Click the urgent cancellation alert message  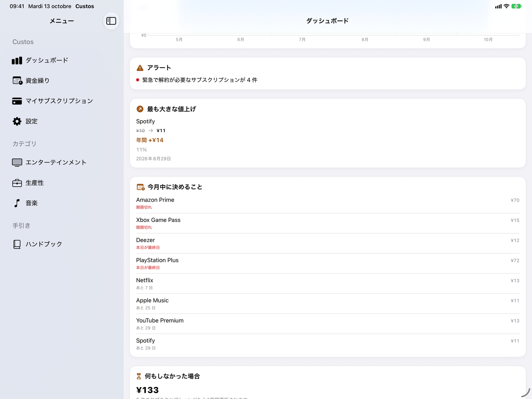pyautogui.click(x=200, y=80)
